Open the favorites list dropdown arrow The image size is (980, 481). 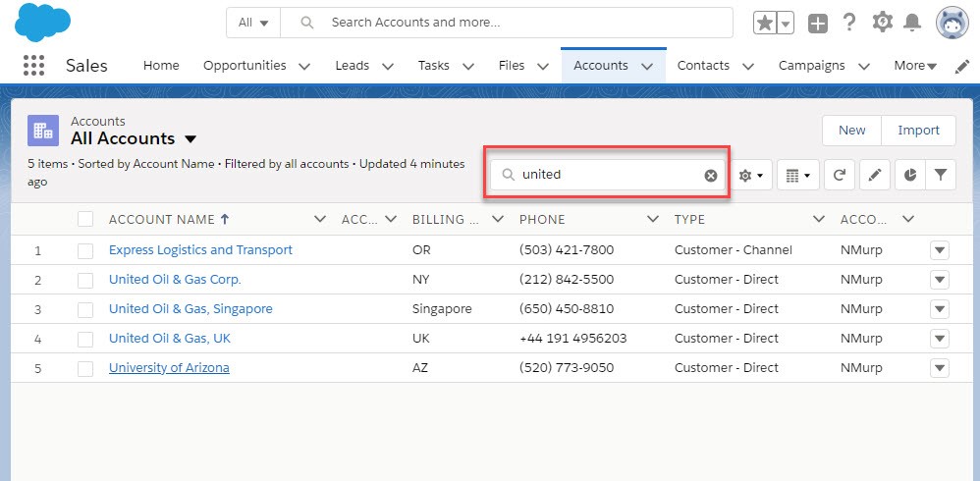(786, 24)
